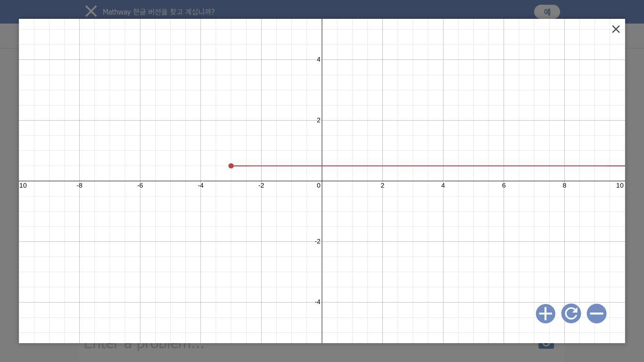Click the y-axis label 4

[x=319, y=59]
